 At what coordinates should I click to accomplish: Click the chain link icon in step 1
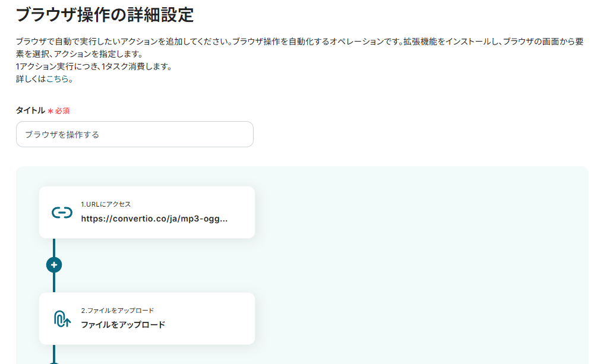pos(62,212)
